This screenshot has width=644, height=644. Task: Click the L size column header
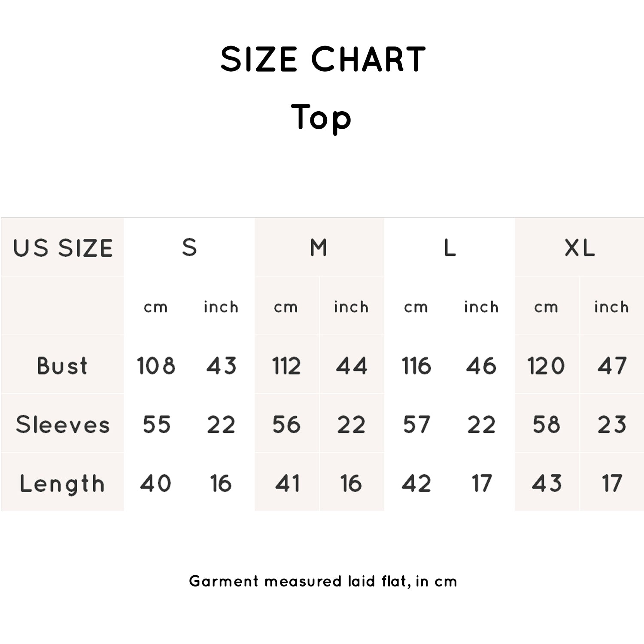[x=450, y=248]
